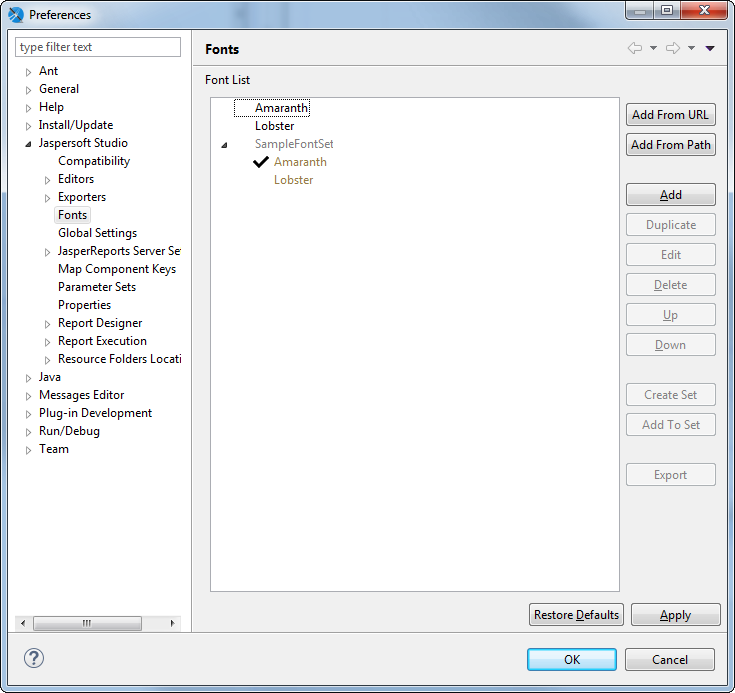
Task: Click Add From Path button
Action: (670, 144)
